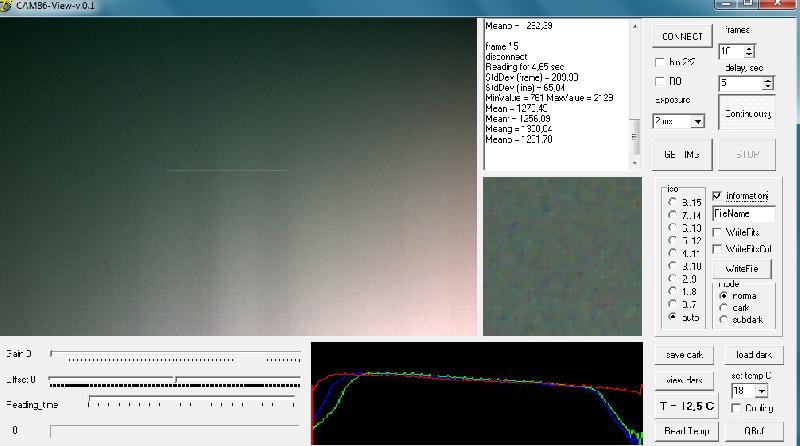
Task: Click the log panel scroll-down arrow
Action: tap(635, 163)
